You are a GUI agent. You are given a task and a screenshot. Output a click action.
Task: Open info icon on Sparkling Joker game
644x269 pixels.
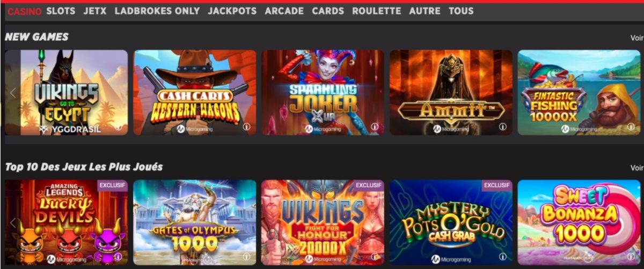point(375,127)
